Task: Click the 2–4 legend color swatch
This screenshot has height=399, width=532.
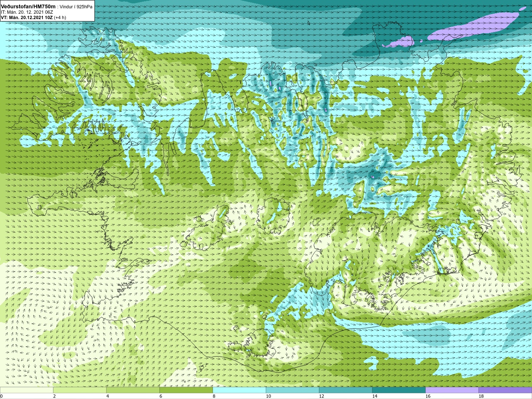Action: (80, 390)
